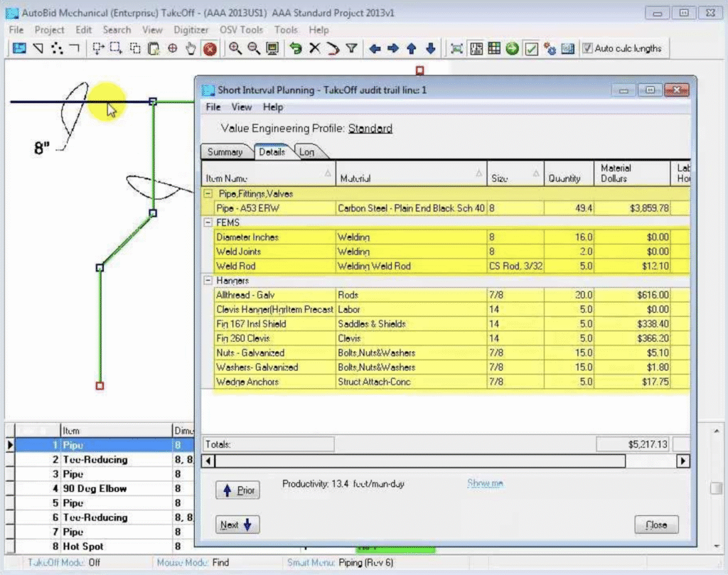Click the Material Dollars column header
728x575 pixels.
(x=632, y=174)
